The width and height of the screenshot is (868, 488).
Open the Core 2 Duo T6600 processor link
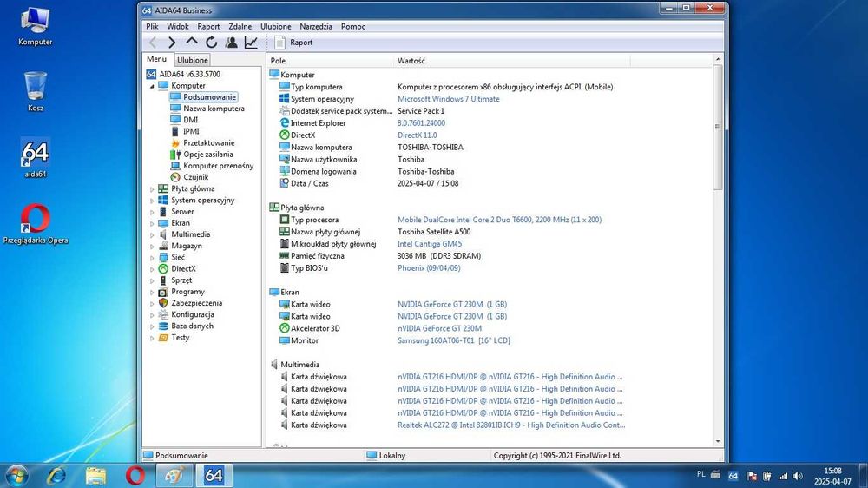pos(499,220)
